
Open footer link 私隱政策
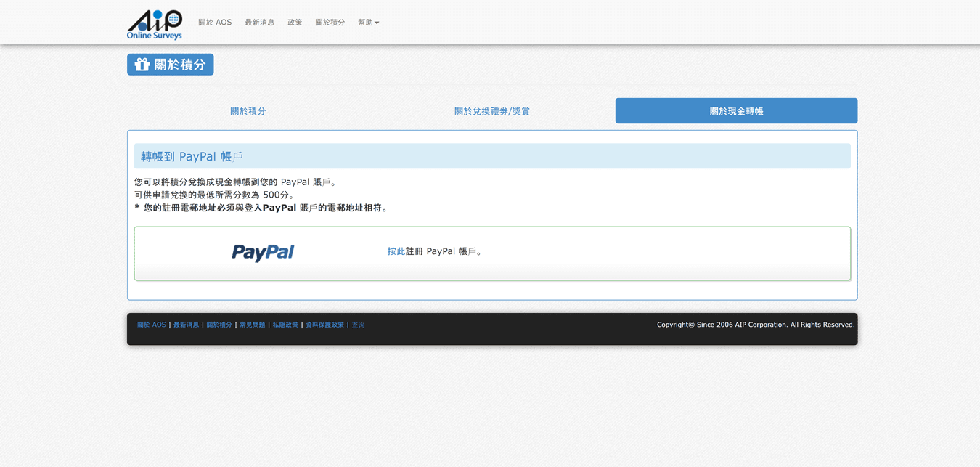tap(285, 325)
